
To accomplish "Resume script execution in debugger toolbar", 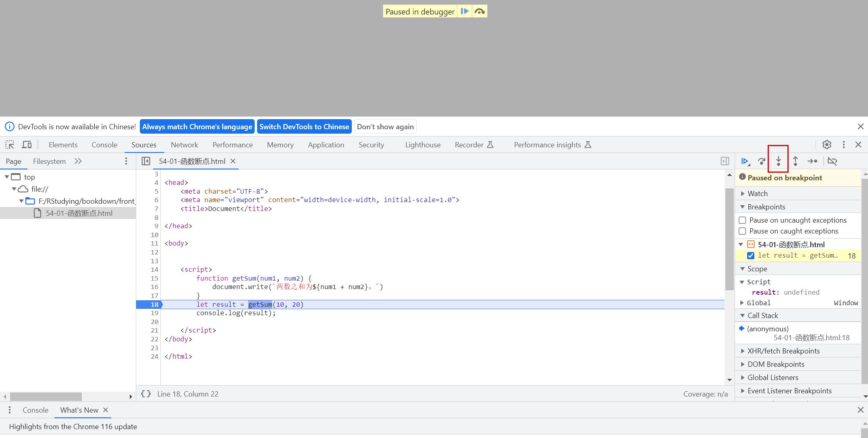I will (x=745, y=161).
